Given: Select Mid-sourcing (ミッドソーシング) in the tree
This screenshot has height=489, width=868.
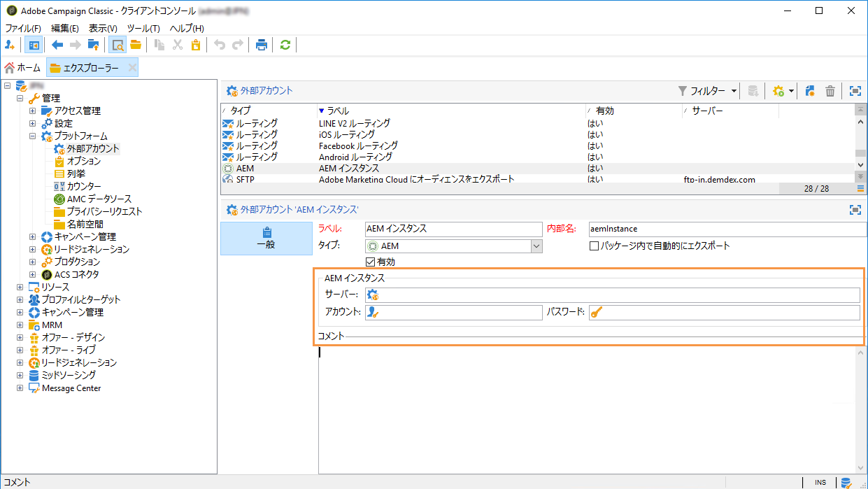Looking at the screenshot, I should [x=69, y=375].
